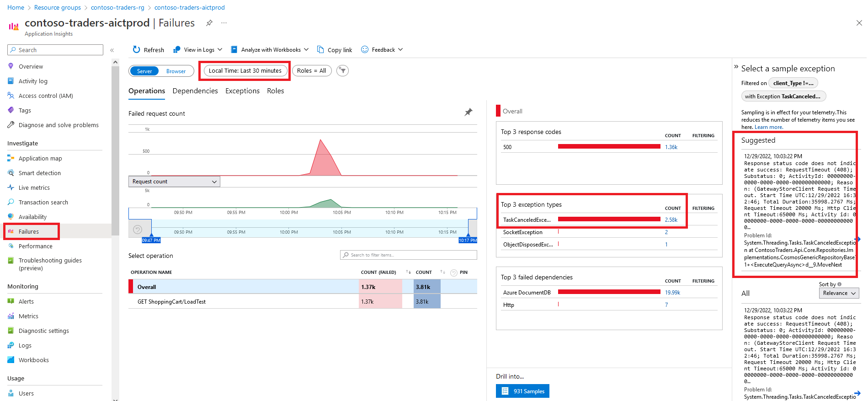This screenshot has height=401, width=868.
Task: Click the Learn more link
Action: pyautogui.click(x=768, y=127)
